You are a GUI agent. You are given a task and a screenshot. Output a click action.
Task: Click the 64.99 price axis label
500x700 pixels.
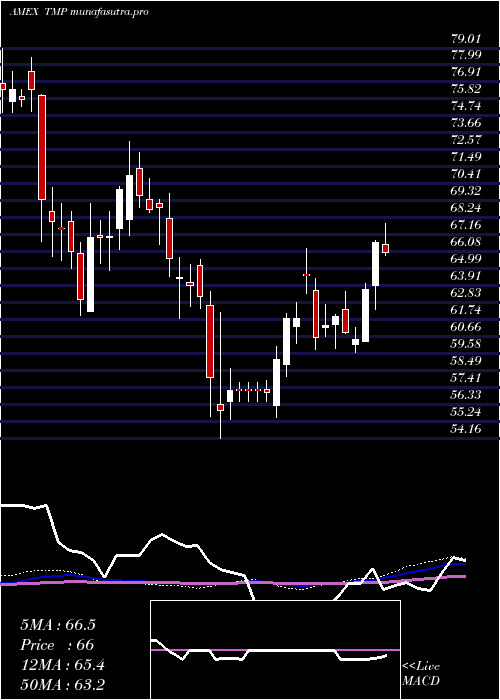coord(466,258)
